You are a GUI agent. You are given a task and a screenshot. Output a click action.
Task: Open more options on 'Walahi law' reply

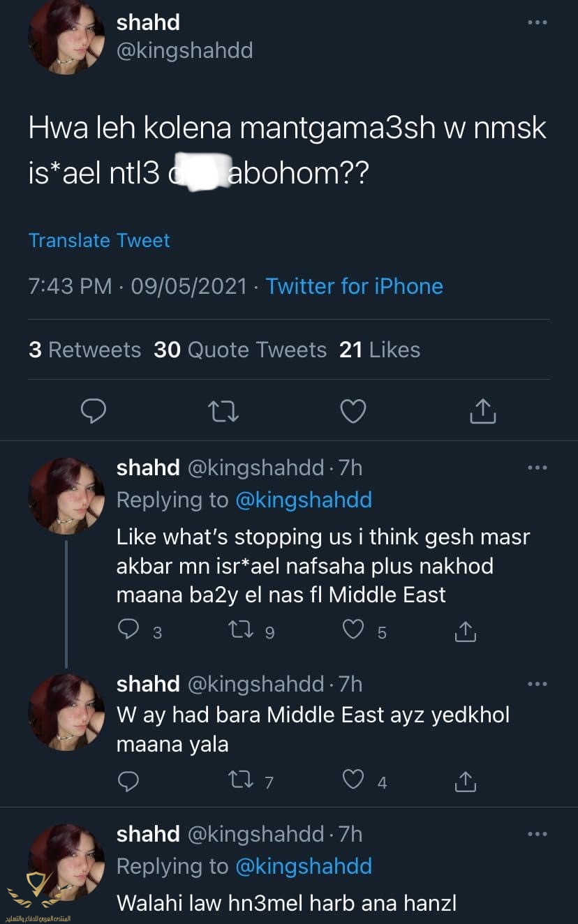point(537,834)
